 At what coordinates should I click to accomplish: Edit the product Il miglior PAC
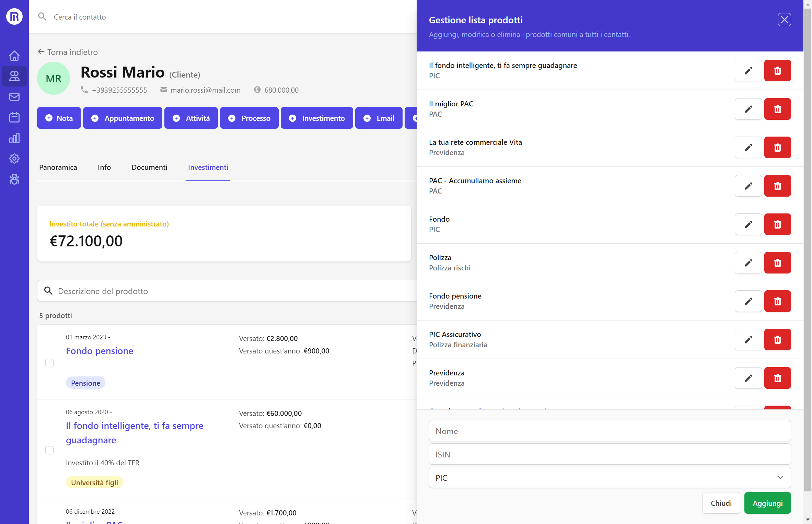(x=748, y=109)
